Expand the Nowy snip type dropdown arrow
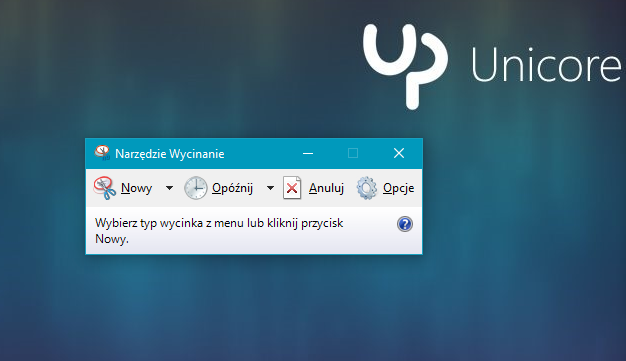The height and width of the screenshot is (361, 626). pyautogui.click(x=169, y=188)
